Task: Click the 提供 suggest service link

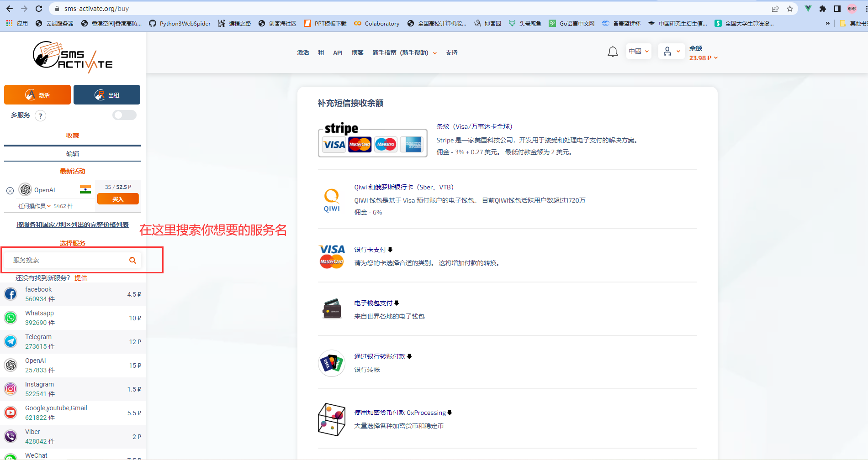Action: 81,278
